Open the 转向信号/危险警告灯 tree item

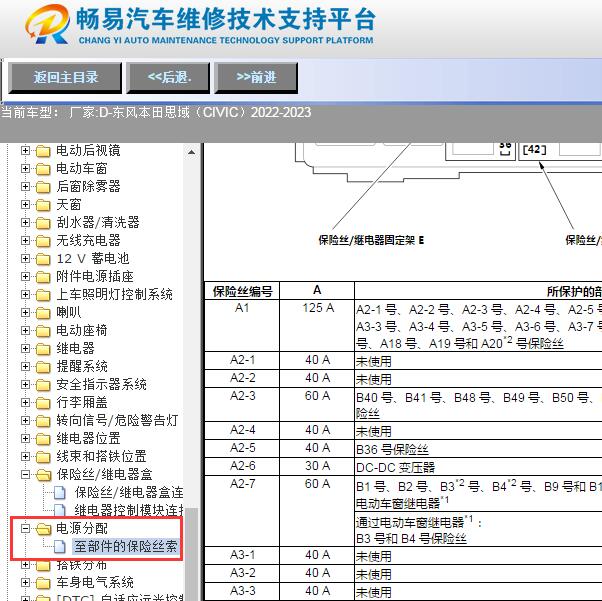coord(117,421)
